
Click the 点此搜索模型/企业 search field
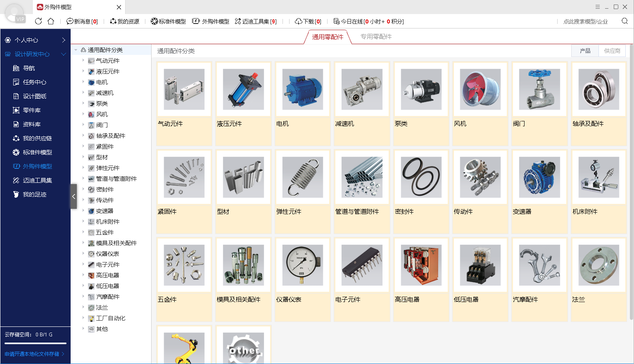click(x=586, y=21)
